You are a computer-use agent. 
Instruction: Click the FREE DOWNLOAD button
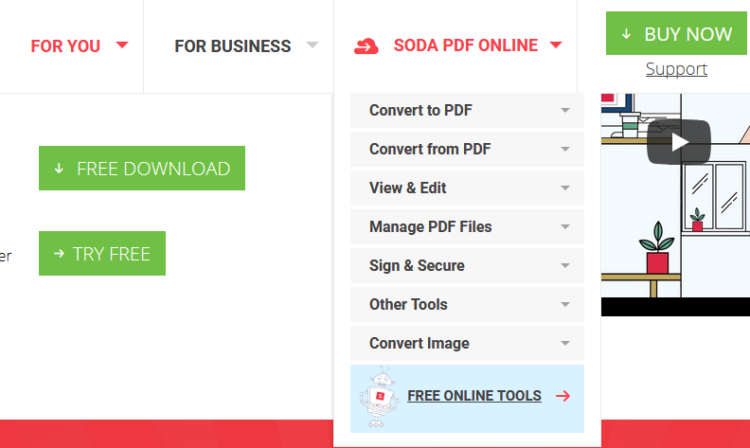coord(142,168)
